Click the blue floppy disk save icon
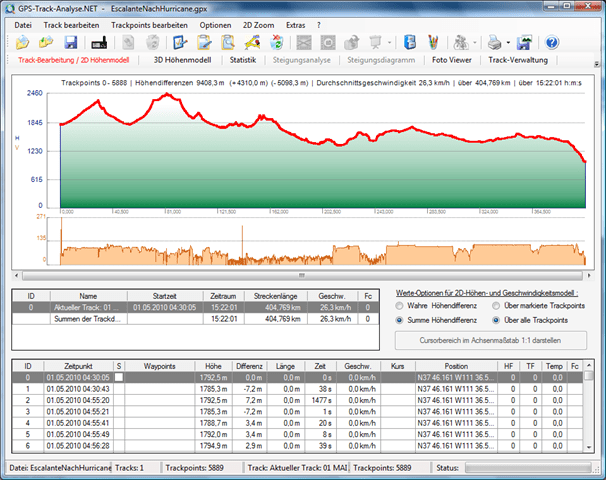The image size is (606, 480). [x=71, y=43]
